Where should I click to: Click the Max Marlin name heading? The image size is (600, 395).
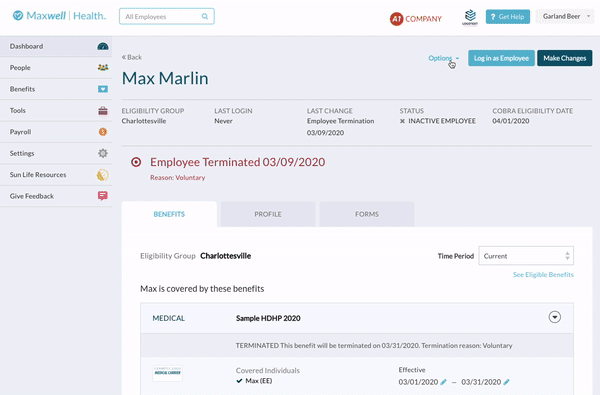point(165,78)
